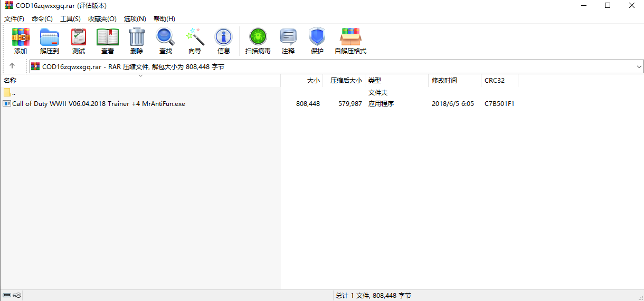The image size is (644, 301).
Task: Launch the Wizard (向导) wand icon
Action: pyautogui.click(x=195, y=41)
